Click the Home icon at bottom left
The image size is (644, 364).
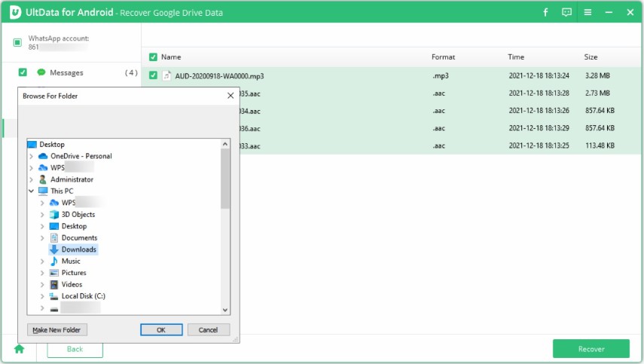tap(19, 349)
